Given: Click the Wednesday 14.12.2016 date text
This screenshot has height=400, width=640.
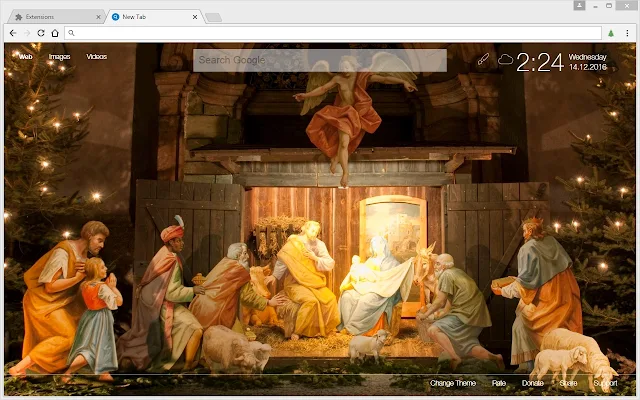Looking at the screenshot, I should [x=588, y=62].
